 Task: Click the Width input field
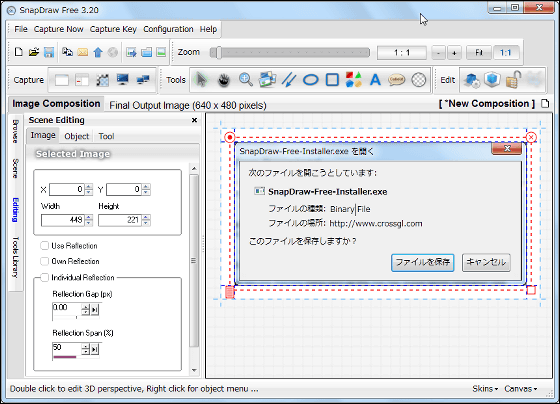(63, 220)
